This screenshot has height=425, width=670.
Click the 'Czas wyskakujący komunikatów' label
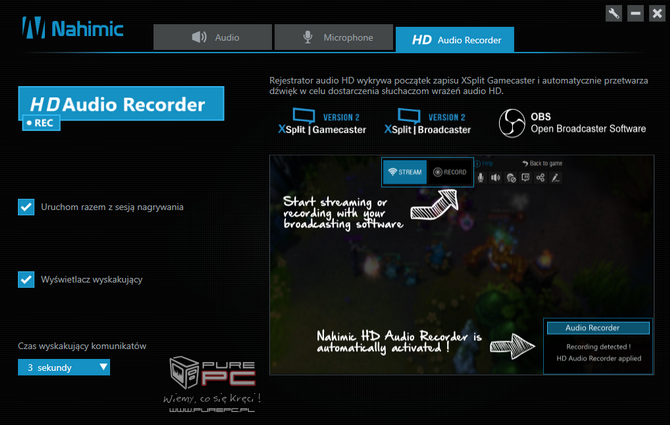(82, 346)
